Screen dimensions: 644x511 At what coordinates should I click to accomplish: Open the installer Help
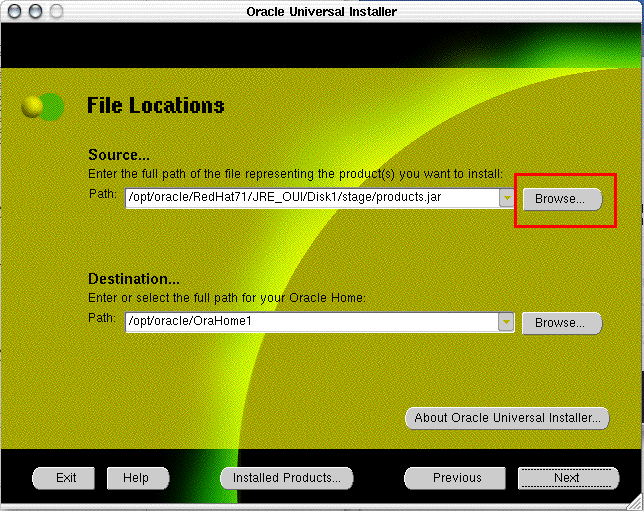[136, 478]
